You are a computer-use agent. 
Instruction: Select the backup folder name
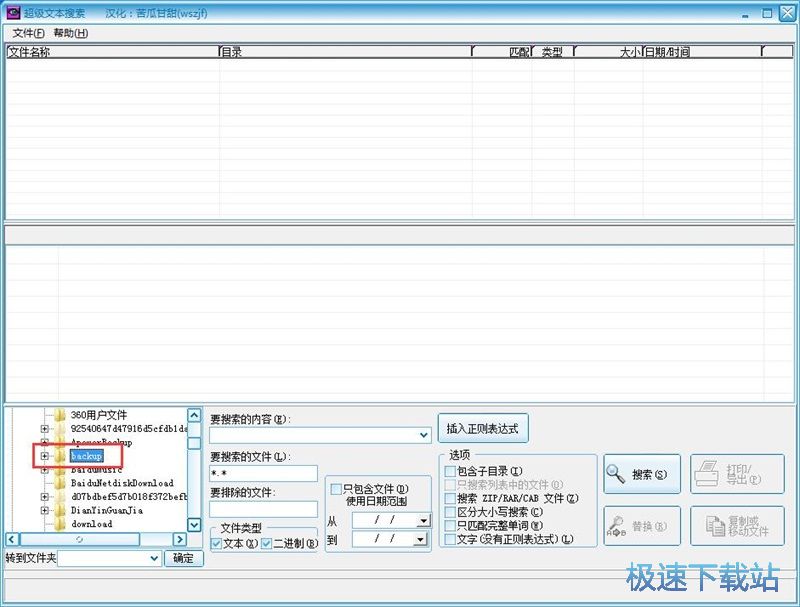[x=87, y=456]
